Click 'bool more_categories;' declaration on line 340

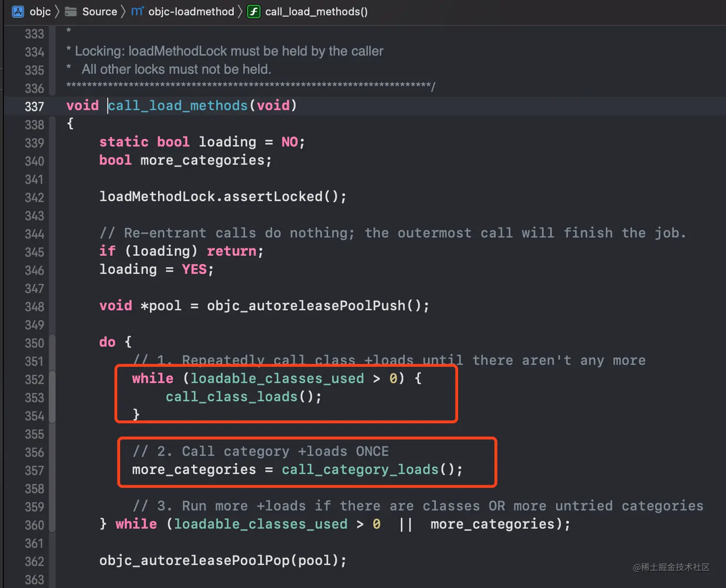pos(185,160)
